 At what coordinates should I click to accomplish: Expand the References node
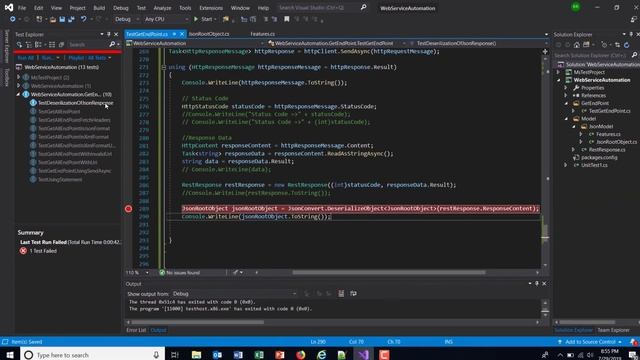[x=566, y=96]
